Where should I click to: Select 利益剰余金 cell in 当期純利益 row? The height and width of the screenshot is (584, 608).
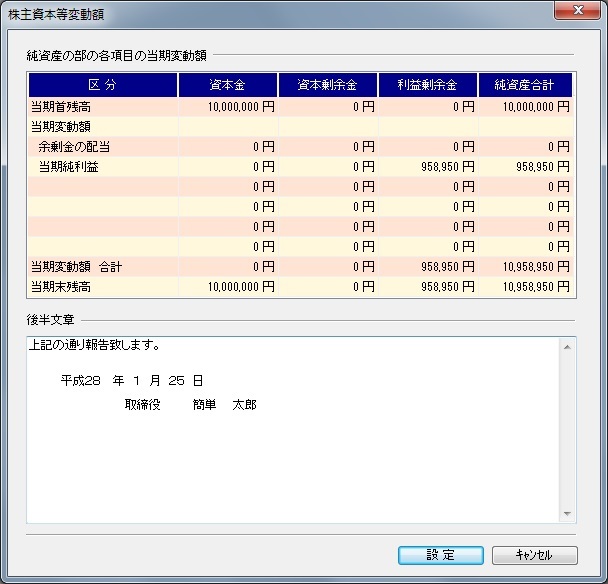(428, 167)
